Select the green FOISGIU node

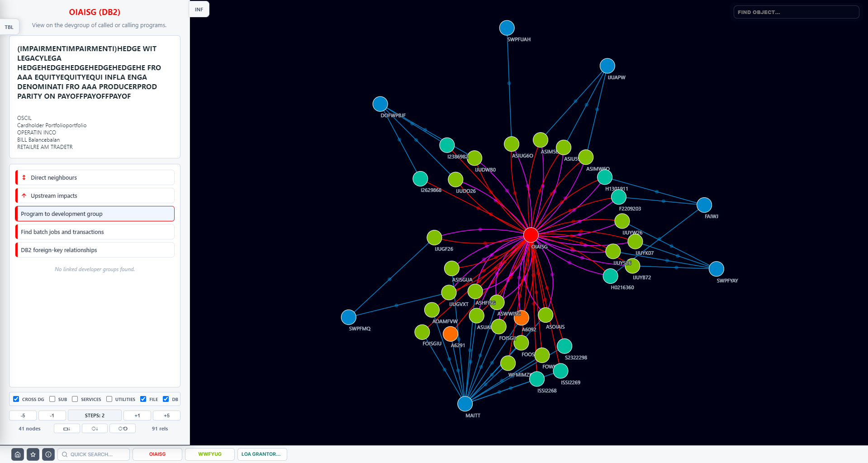pos(422,332)
